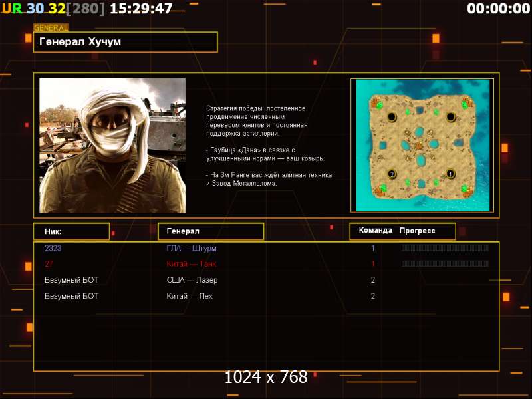Select 'Безумный БОТ' in the США — Лазер row
532x399 pixels.
72,280
